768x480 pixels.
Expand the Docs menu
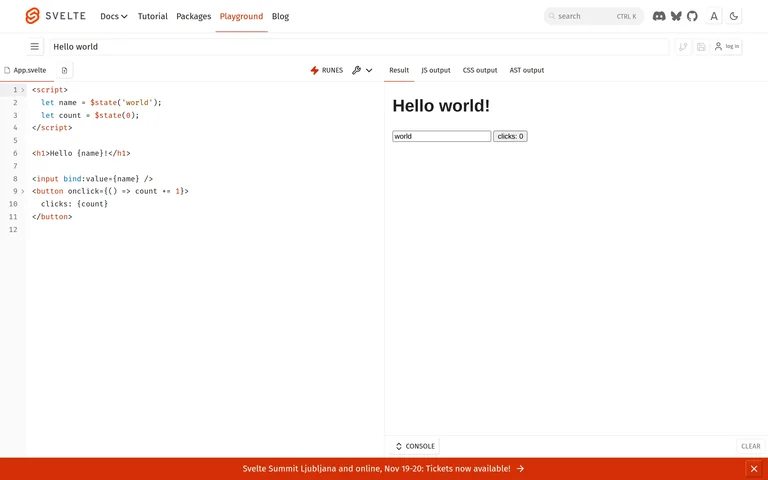coord(114,16)
